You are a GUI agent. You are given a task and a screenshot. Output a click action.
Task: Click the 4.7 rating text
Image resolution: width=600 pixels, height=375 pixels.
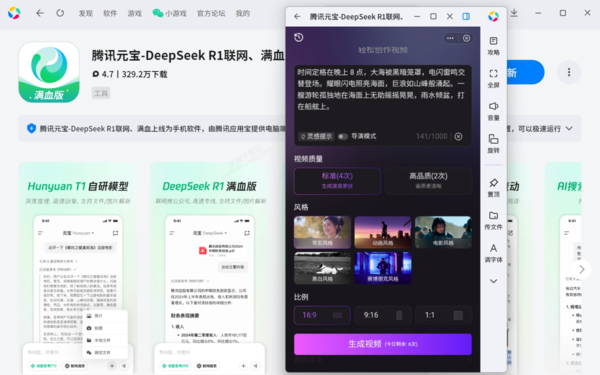pos(108,74)
